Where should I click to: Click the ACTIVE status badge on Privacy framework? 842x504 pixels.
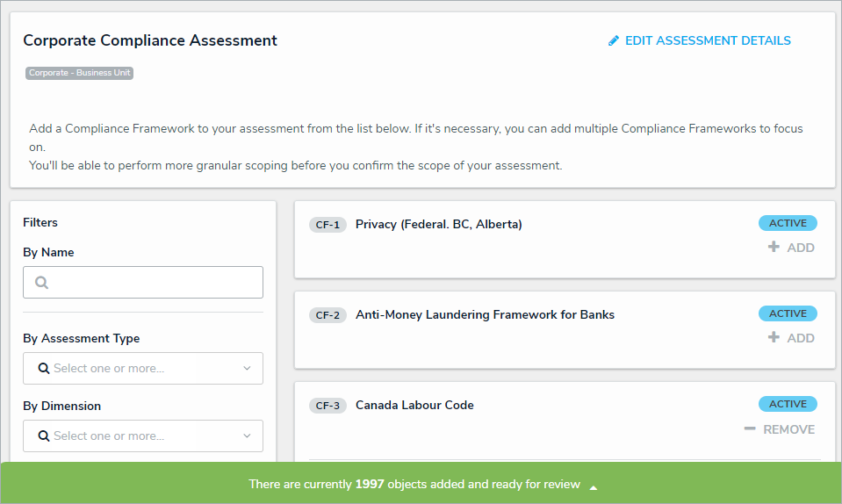coord(788,223)
